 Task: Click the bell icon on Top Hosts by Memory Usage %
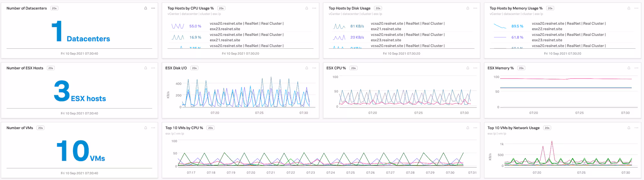coord(629,8)
